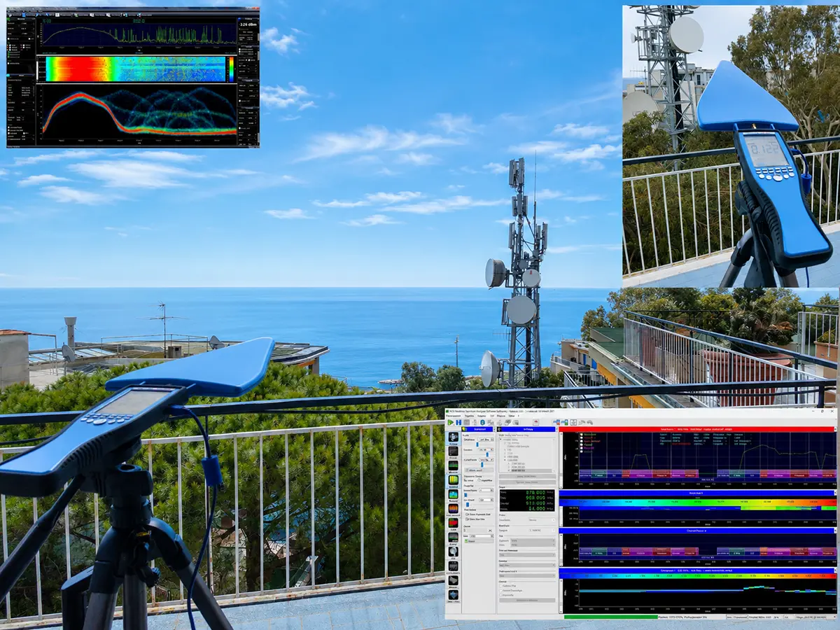The width and height of the screenshot is (840, 630).
Task: Click the blue pause icon in analyzer toolbar
Action: pos(458,422)
